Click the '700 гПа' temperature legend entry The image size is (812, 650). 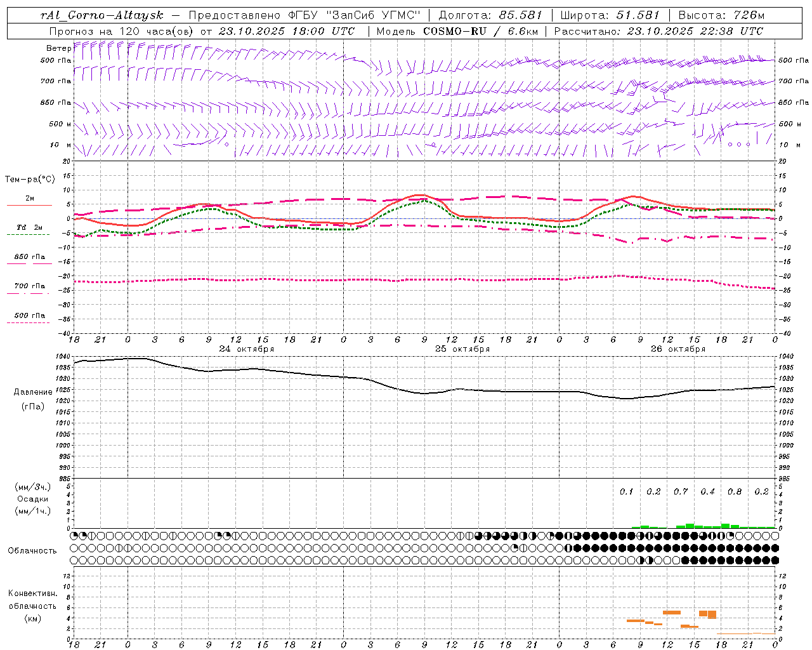coord(30,286)
